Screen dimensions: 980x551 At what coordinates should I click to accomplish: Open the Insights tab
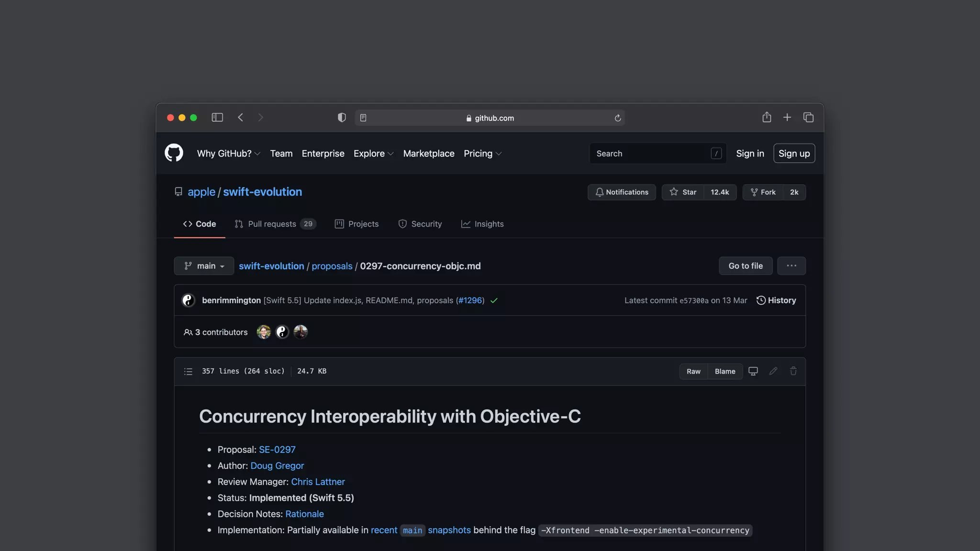pos(482,224)
